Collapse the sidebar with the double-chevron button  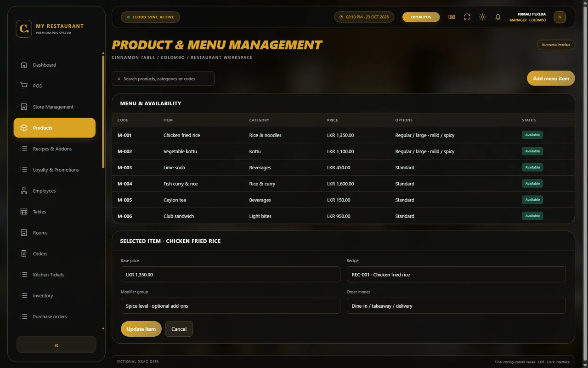click(57, 345)
